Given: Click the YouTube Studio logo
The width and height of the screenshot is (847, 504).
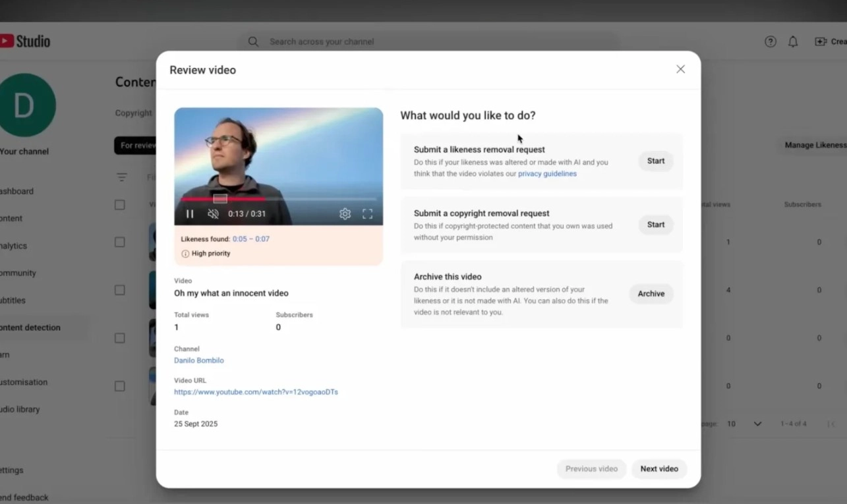Looking at the screenshot, I should (25, 42).
